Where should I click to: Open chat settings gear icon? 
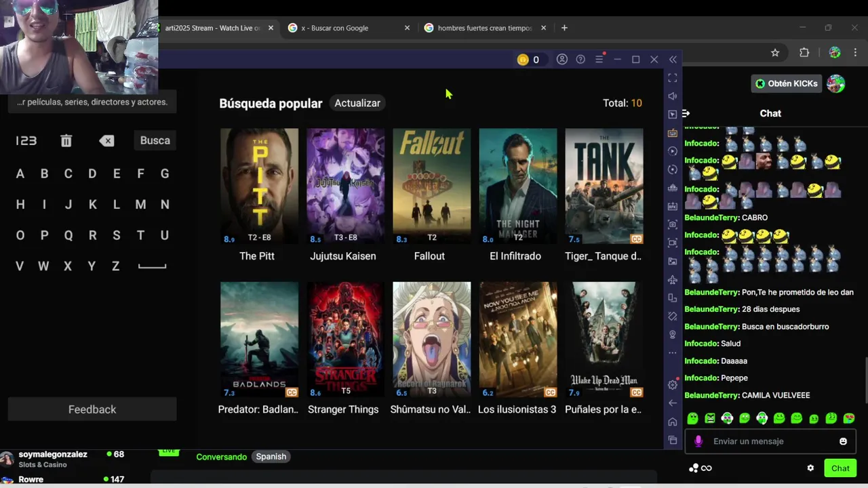tap(810, 468)
